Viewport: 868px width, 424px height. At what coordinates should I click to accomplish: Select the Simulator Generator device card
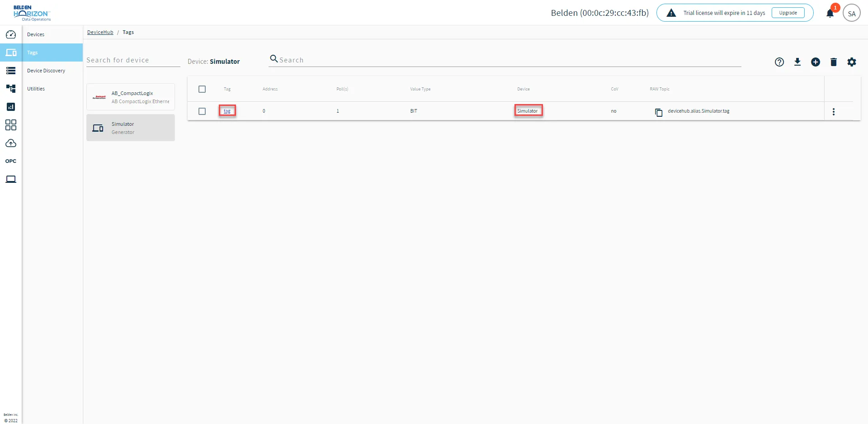pos(131,128)
